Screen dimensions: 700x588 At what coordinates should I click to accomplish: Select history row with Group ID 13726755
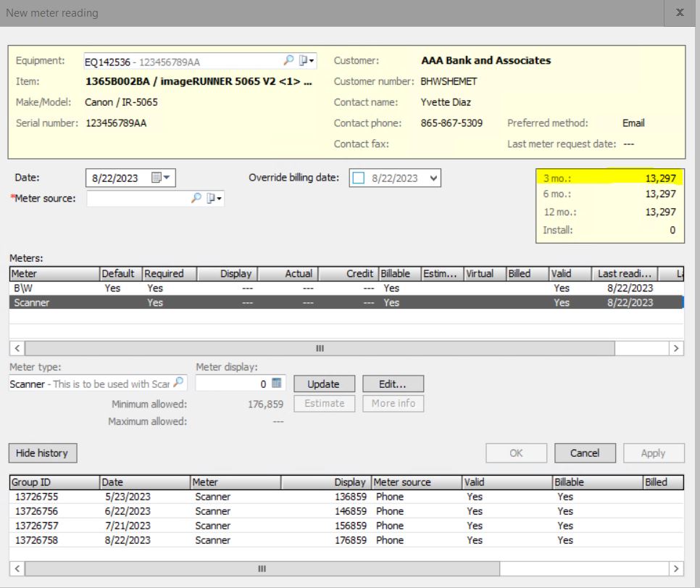click(x=346, y=497)
